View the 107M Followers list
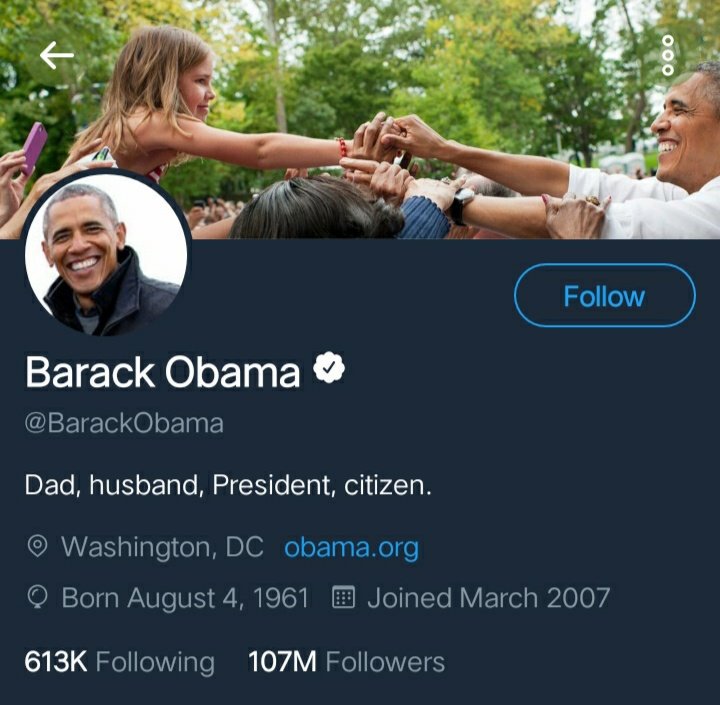The image size is (720, 705). click(346, 662)
